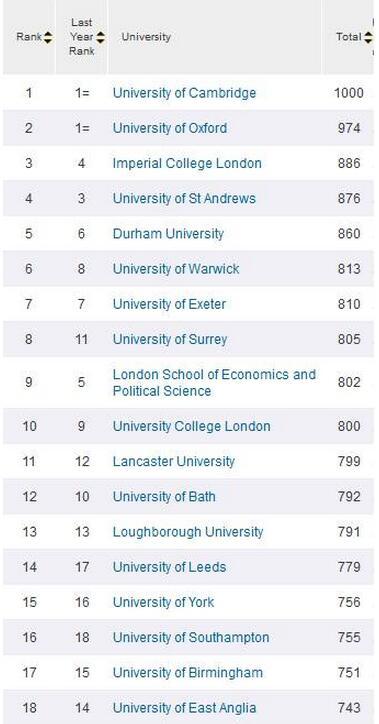
Task: Open University of Oxford link
Action: click(170, 128)
